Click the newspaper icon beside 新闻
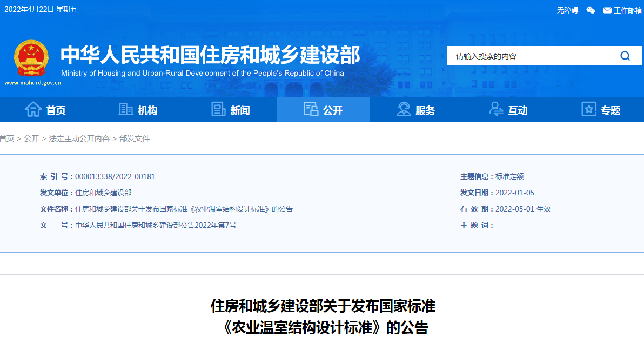The height and width of the screenshot is (343, 644). pos(218,109)
